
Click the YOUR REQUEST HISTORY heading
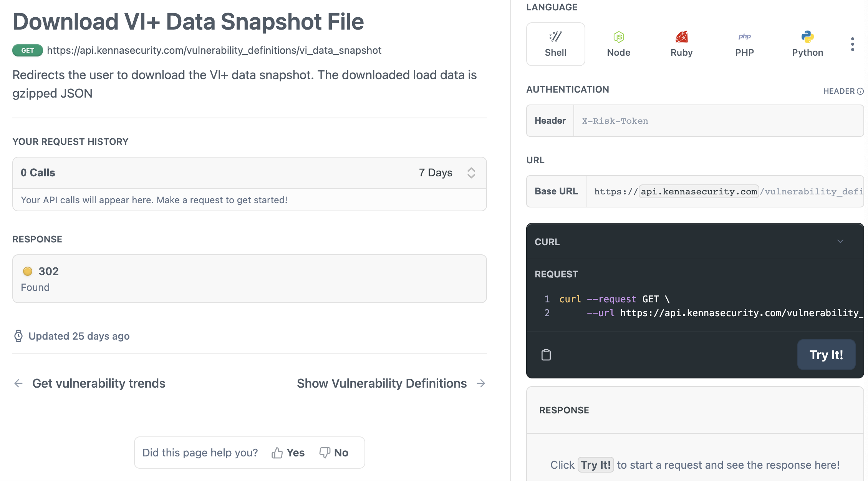[70, 142]
